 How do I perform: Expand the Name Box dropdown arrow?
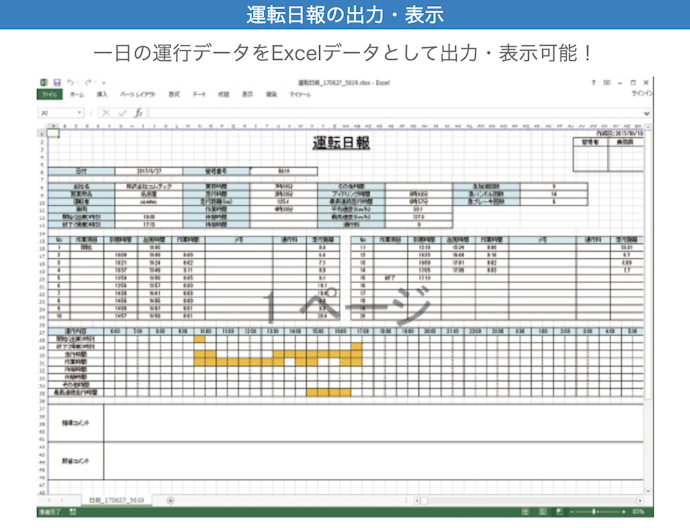80,113
